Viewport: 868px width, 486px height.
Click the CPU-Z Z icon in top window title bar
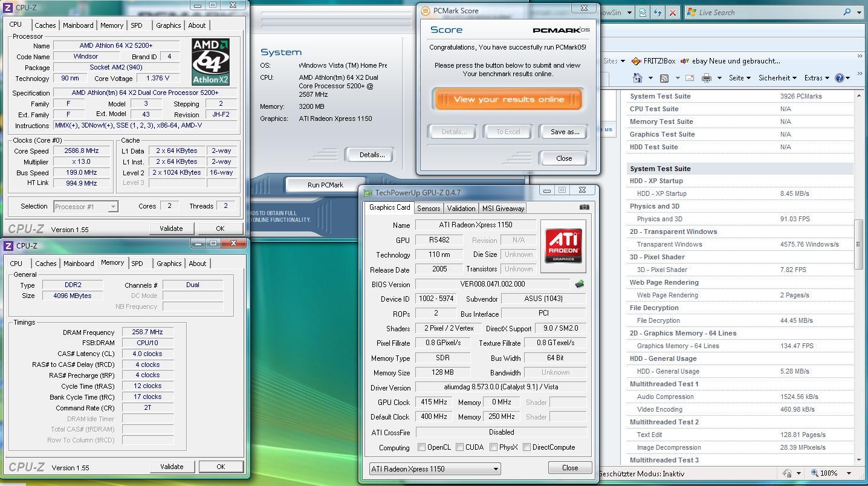click(x=8, y=7)
